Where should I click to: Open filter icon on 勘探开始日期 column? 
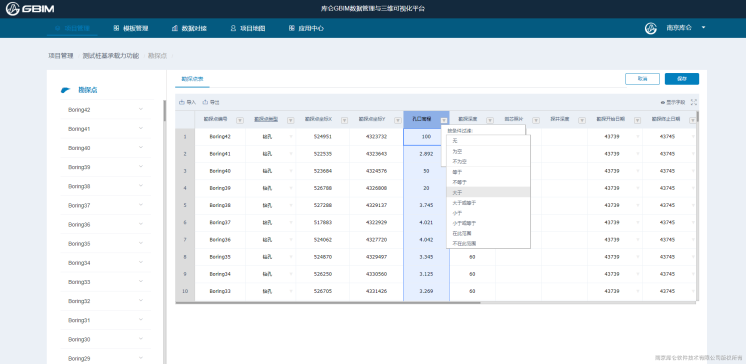637,120
